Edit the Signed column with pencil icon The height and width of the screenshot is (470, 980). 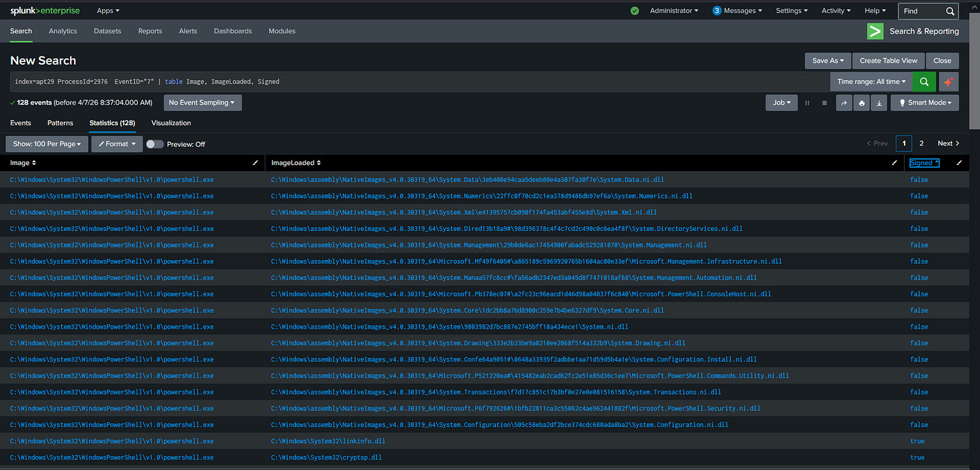[959, 163]
